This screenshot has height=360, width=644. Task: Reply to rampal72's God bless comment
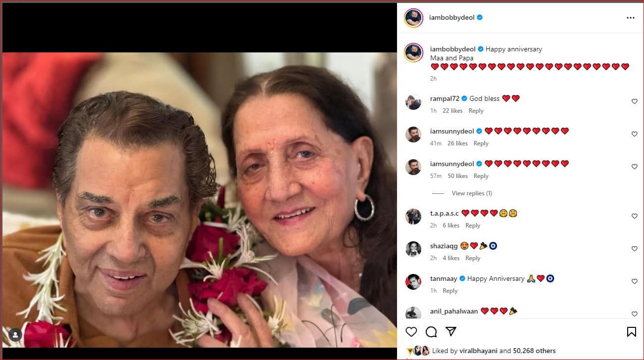click(x=476, y=111)
